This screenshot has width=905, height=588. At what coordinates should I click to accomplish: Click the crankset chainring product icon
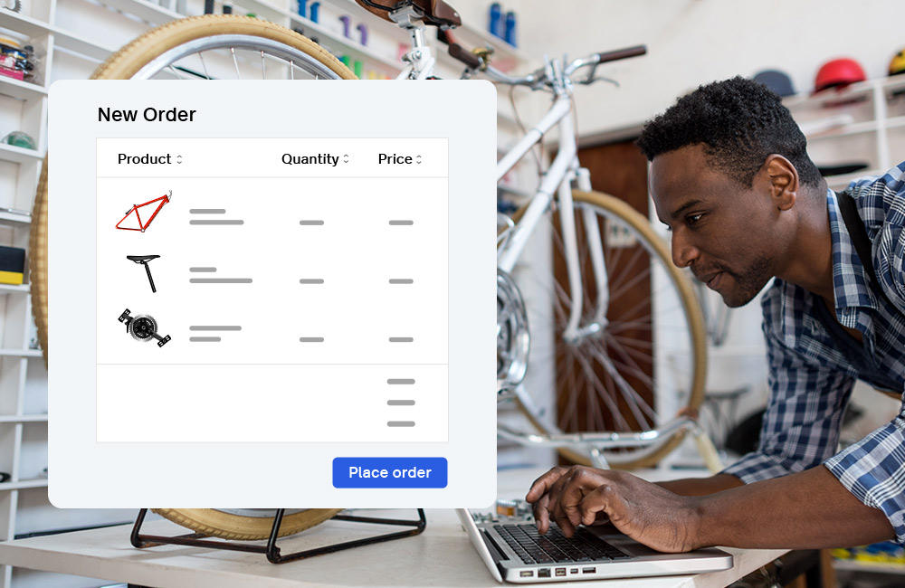[x=144, y=327]
